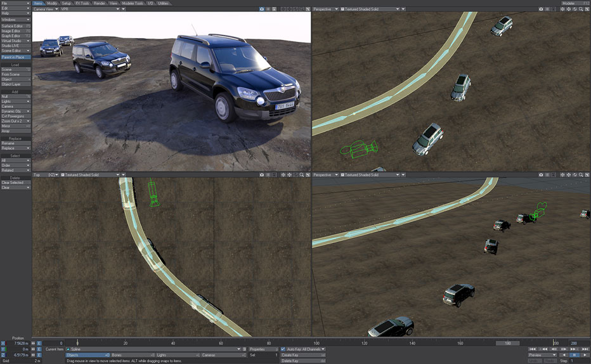Open the Preview dropdown
This screenshot has height=364, width=591.
pyautogui.click(x=542, y=355)
